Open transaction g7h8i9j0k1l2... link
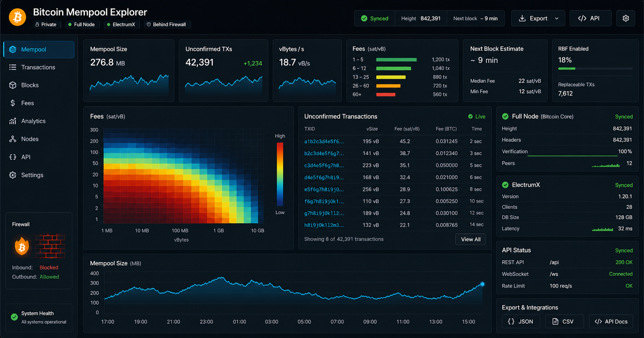This screenshot has height=338, width=644. (x=324, y=213)
